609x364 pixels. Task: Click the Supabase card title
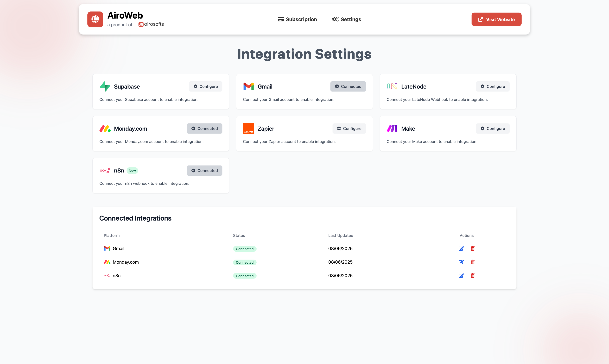coord(127,86)
